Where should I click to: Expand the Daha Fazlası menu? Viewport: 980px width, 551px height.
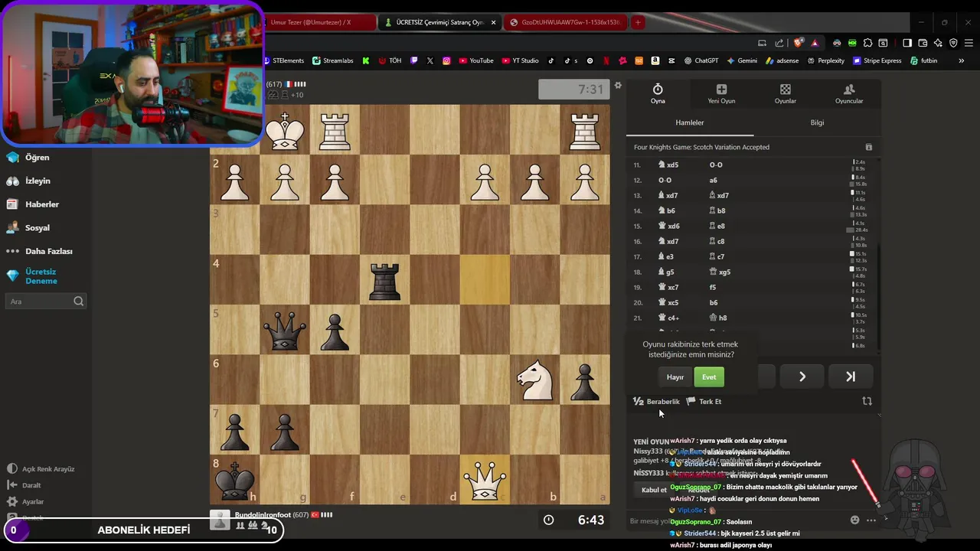[x=41, y=251]
